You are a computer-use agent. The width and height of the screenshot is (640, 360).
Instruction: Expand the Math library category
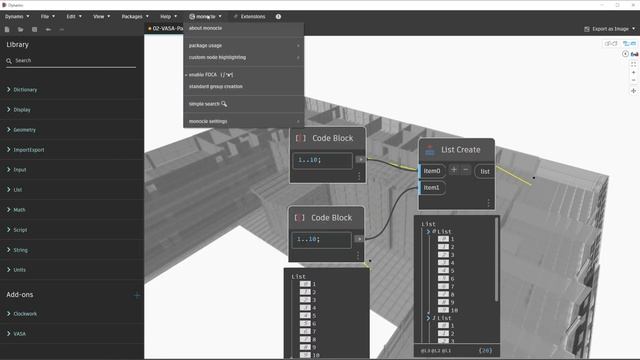coord(9,209)
